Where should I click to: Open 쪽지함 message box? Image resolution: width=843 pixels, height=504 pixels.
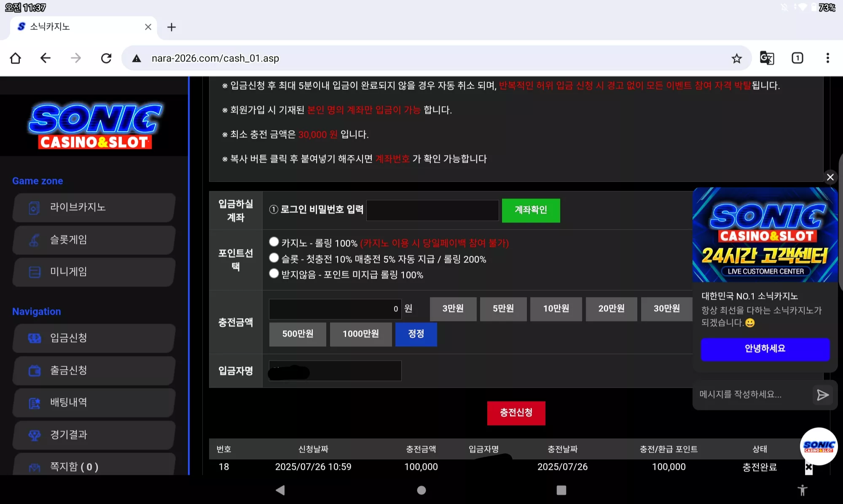(94, 464)
